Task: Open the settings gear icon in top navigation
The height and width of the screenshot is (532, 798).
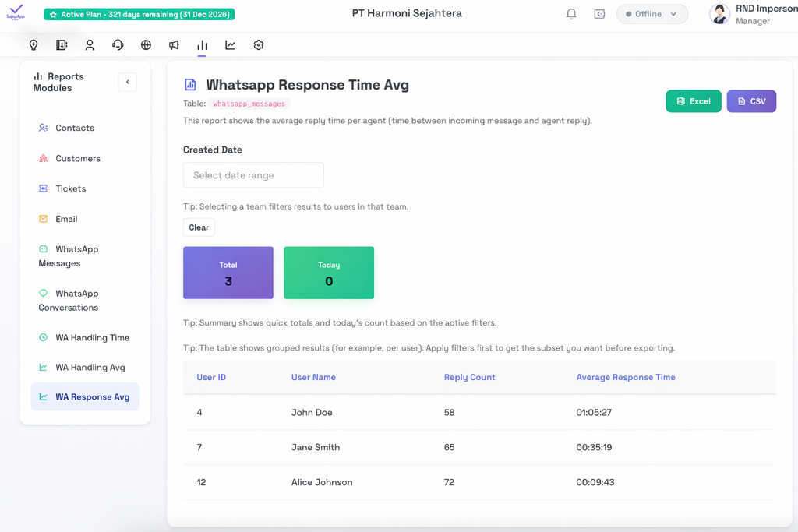Action: point(258,45)
